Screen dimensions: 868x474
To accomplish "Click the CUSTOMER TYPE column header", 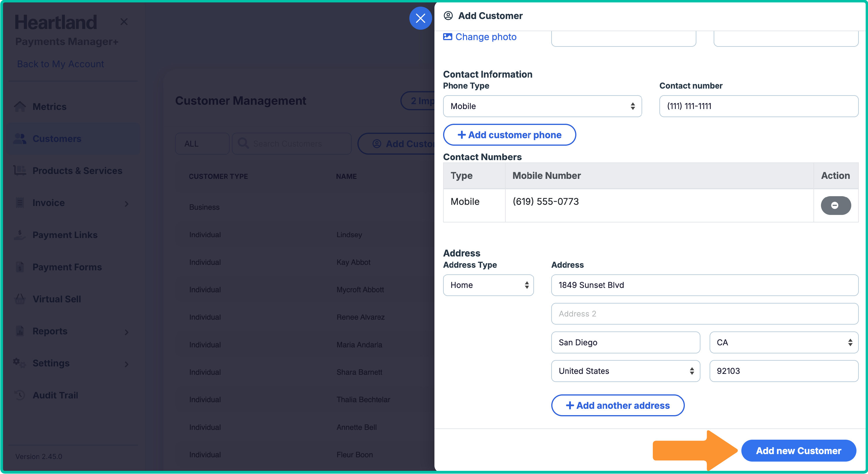I will point(218,176).
